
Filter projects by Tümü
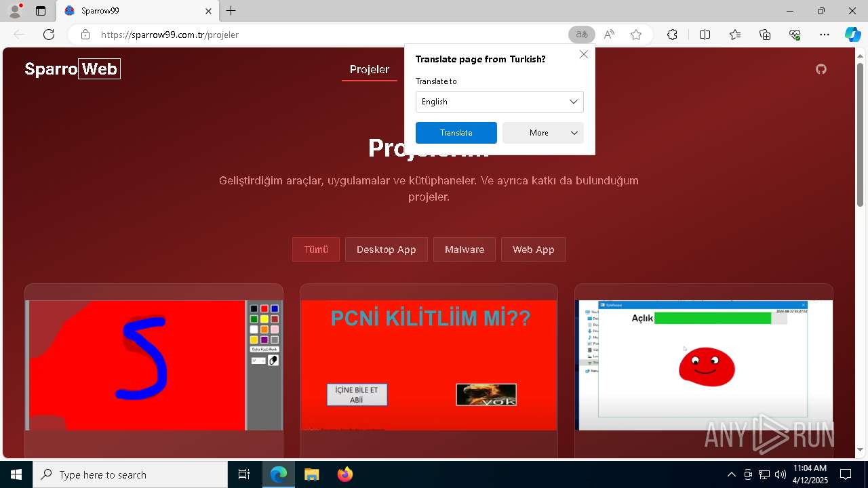(316, 249)
